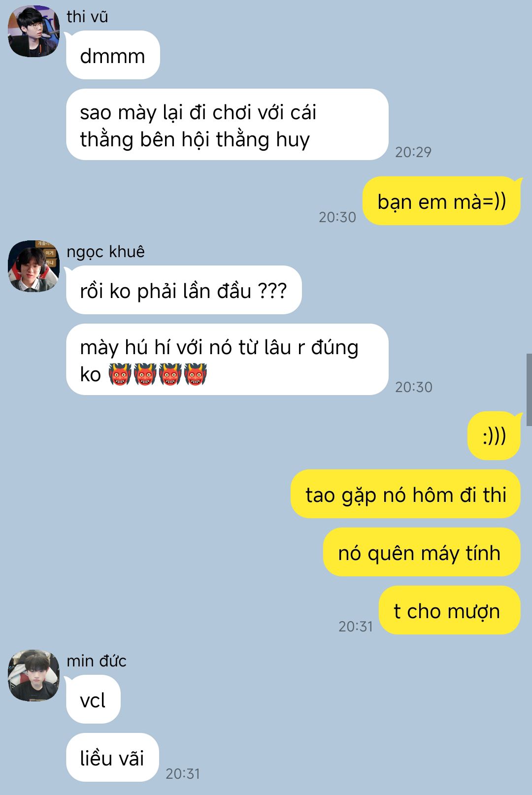The height and width of the screenshot is (795, 532).
Task: Select the 'rồi ko phải lần đầu ???' message
Action: (x=184, y=290)
